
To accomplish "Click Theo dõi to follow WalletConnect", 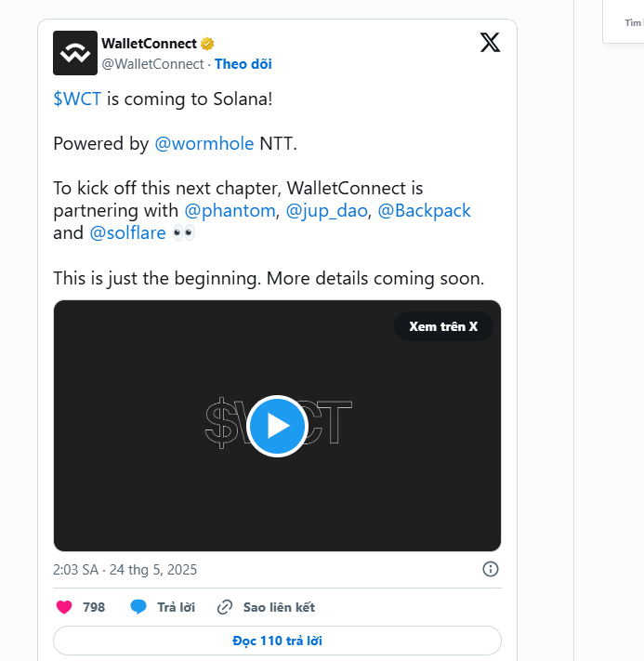I will click(243, 64).
